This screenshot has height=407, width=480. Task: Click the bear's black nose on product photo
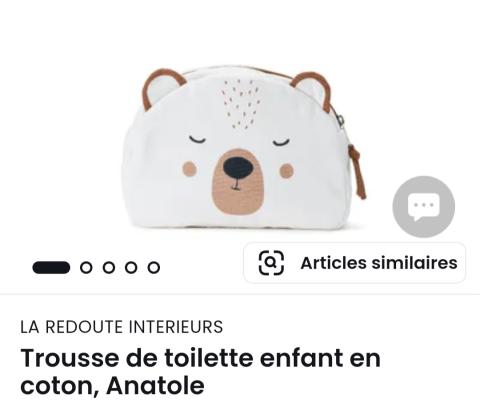click(238, 168)
